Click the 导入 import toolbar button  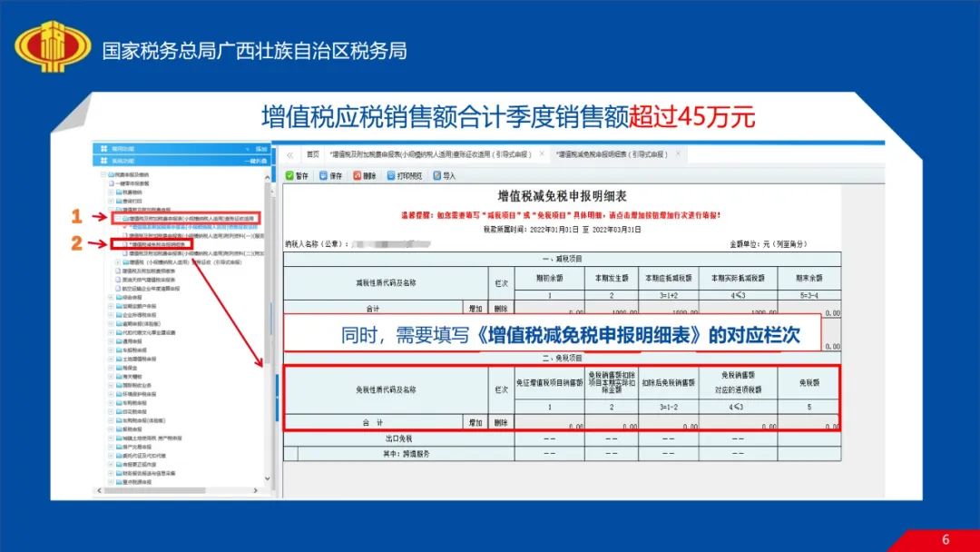(445, 176)
